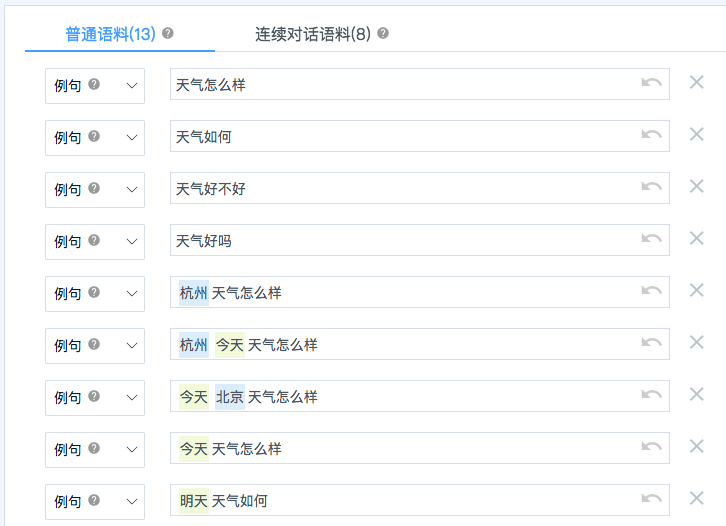
Task: Click undo icon in 天气怎么样 row
Action: (x=651, y=82)
